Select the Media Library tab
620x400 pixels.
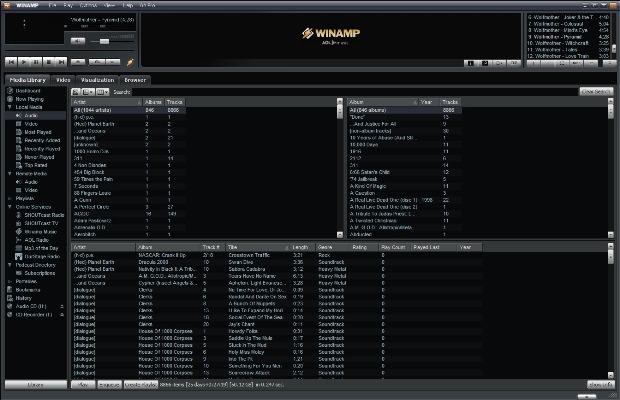point(27,80)
